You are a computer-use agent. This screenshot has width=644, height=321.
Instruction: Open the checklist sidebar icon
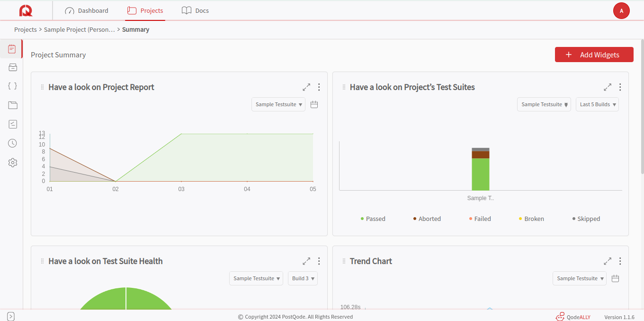pyautogui.click(x=13, y=124)
